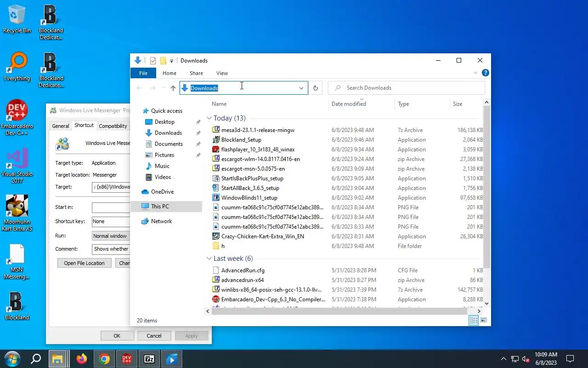Screen dimensions: 588x368
Task: Refresh the Downloads folder view
Action: coord(315,88)
